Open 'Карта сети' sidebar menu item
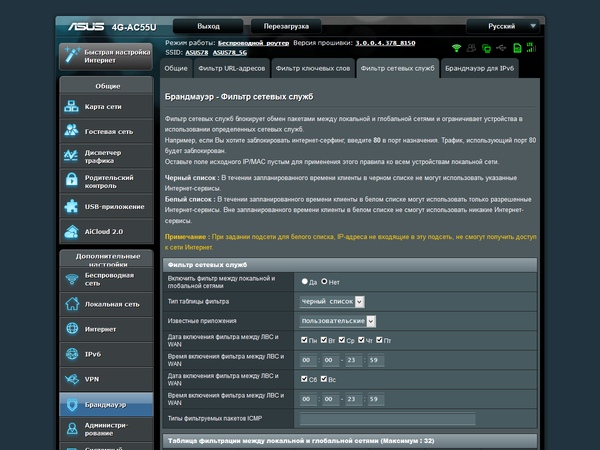 click(106, 106)
